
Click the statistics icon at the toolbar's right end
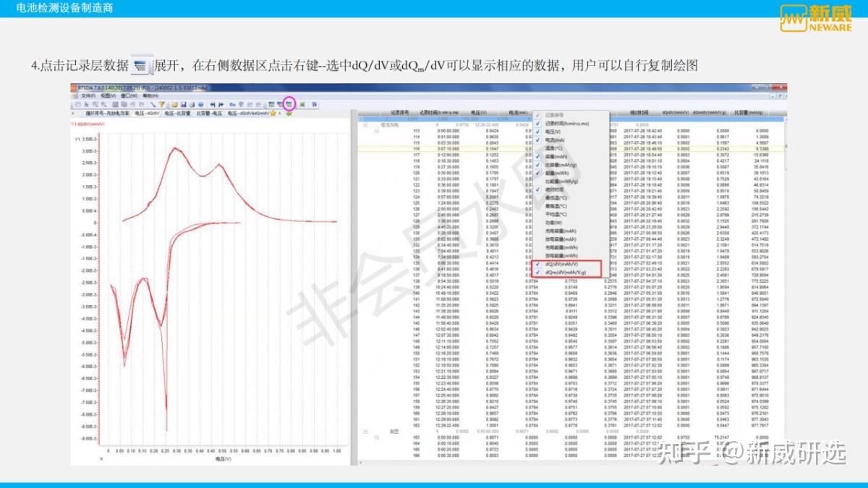point(314,104)
